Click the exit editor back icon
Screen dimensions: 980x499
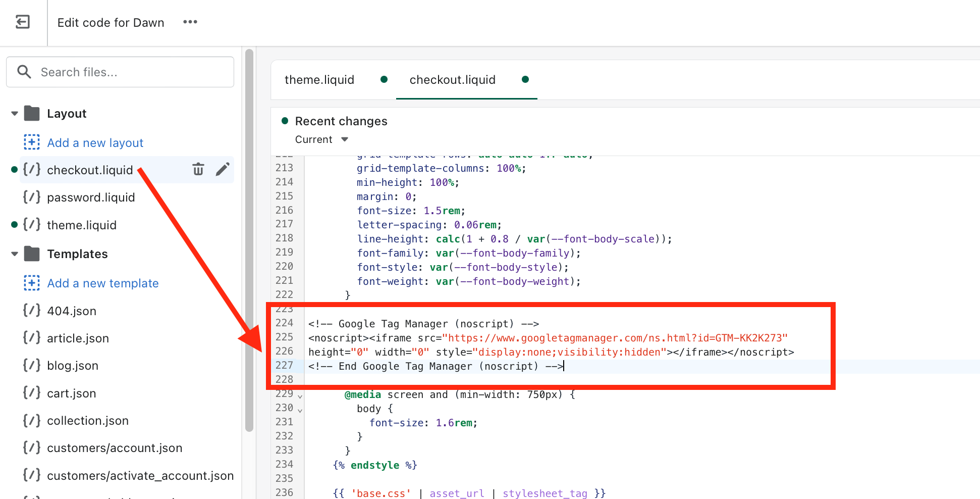(23, 22)
